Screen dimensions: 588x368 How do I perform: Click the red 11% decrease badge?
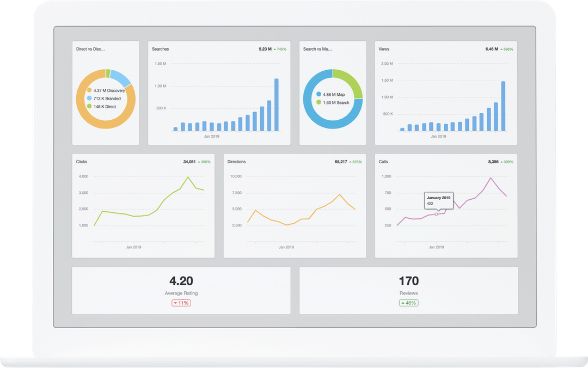[181, 303]
